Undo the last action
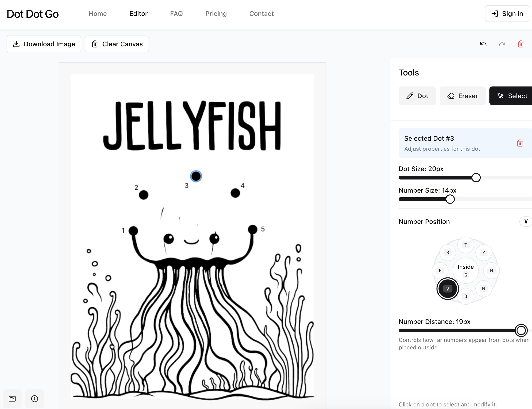532x409 pixels. [x=483, y=44]
